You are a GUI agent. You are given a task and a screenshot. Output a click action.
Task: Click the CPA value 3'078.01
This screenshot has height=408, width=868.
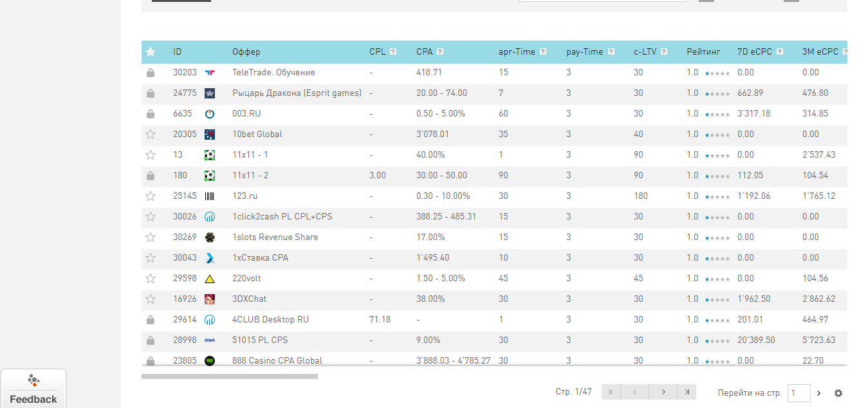tap(432, 134)
